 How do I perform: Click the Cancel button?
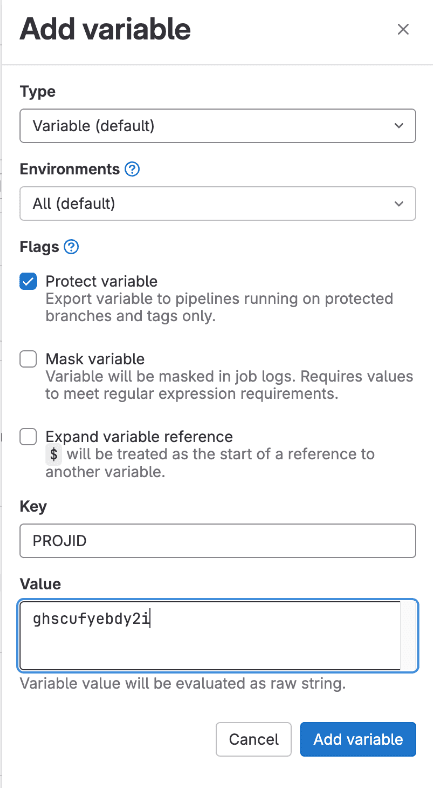[254, 739]
